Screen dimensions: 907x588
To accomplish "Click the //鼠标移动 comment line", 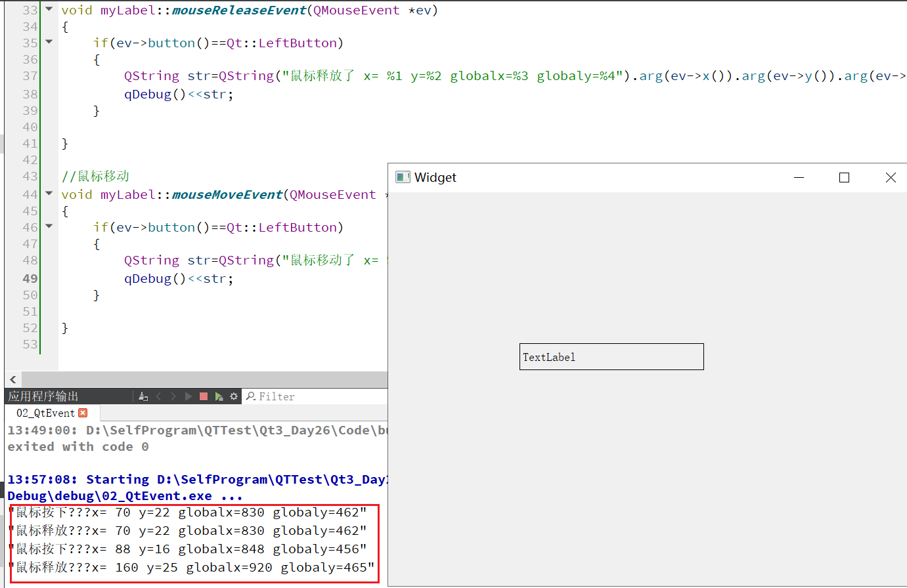I will pos(95,176).
